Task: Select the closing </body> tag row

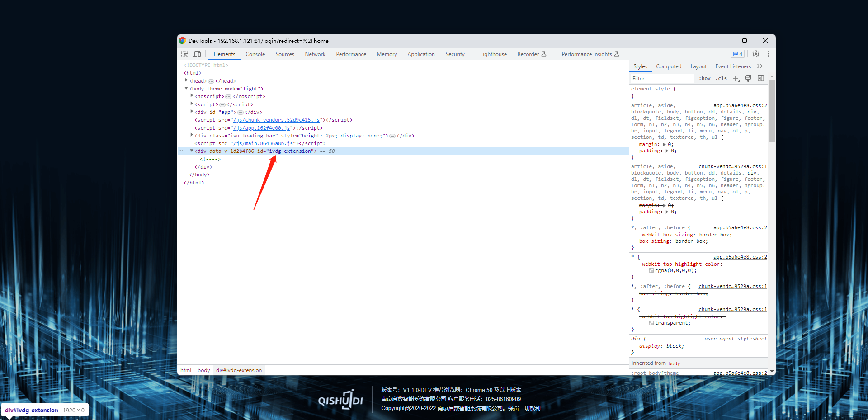Action: coord(199,175)
